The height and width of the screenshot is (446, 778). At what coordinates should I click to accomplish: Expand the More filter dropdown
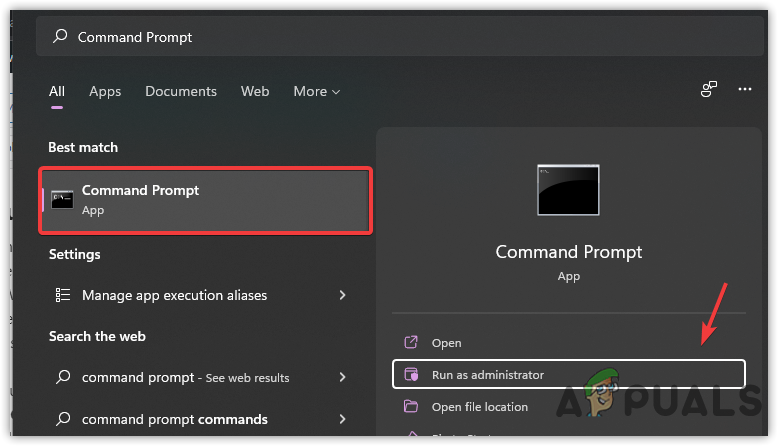click(x=316, y=91)
